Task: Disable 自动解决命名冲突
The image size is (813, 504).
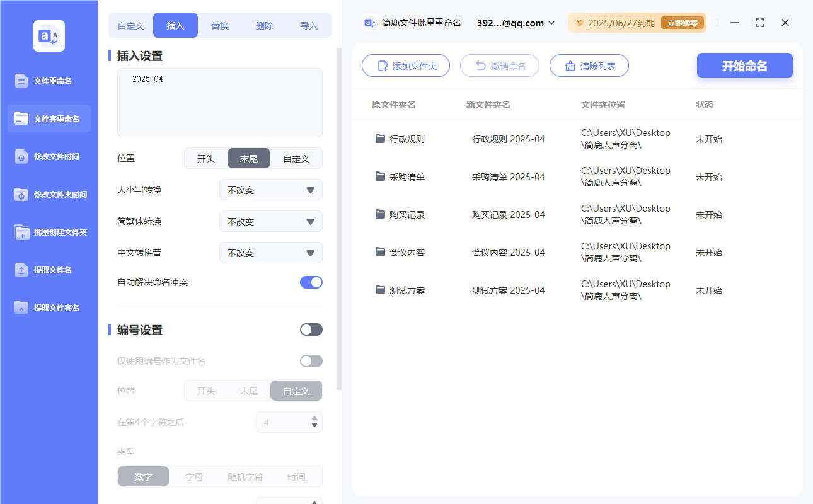Action: 311,282
